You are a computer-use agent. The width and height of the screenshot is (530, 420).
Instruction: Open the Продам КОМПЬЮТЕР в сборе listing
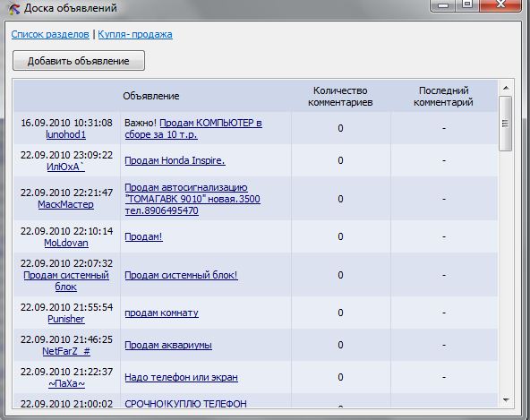(193, 128)
